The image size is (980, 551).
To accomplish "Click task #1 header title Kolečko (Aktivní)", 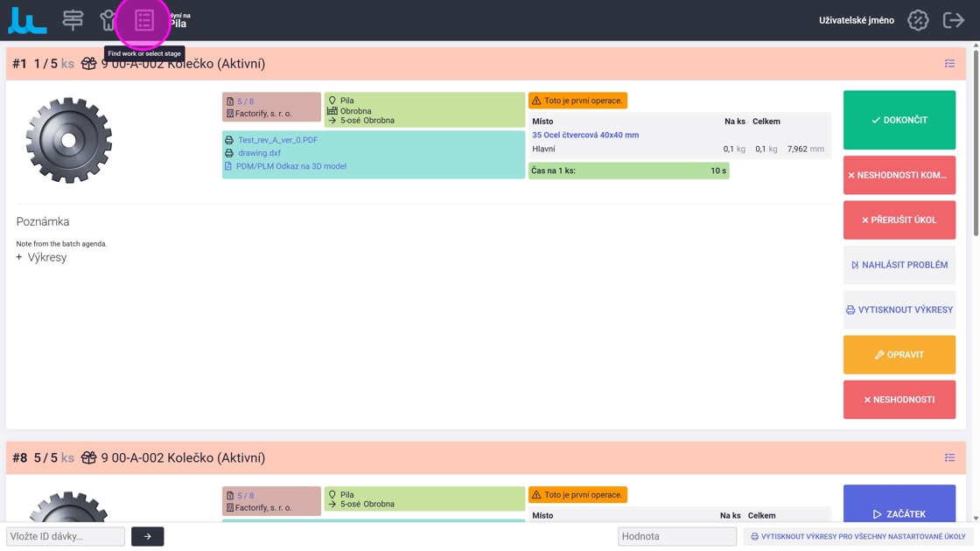I will point(183,63).
